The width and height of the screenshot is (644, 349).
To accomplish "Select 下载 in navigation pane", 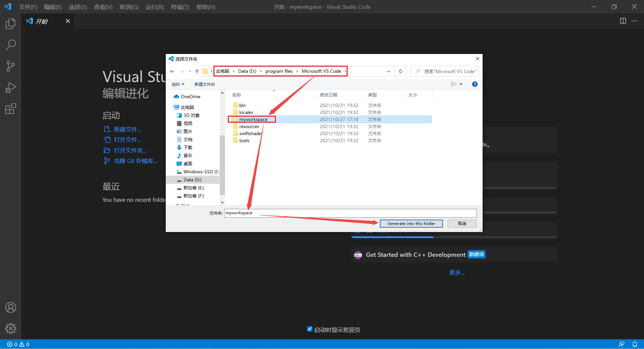I will [x=188, y=148].
